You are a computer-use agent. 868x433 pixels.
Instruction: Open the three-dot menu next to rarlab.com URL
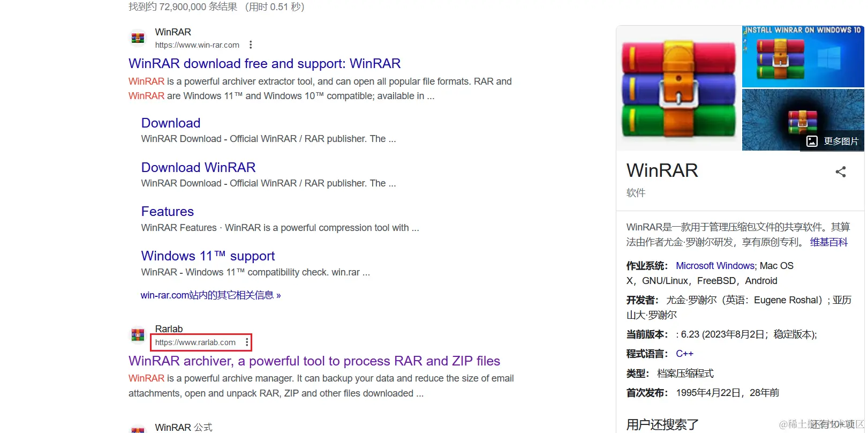click(246, 342)
